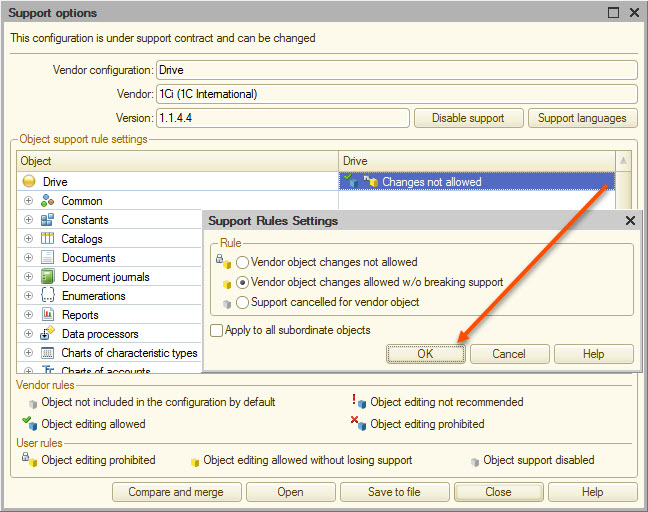This screenshot has width=648, height=512.
Task: Click the Reports chart icon
Action: click(47, 314)
